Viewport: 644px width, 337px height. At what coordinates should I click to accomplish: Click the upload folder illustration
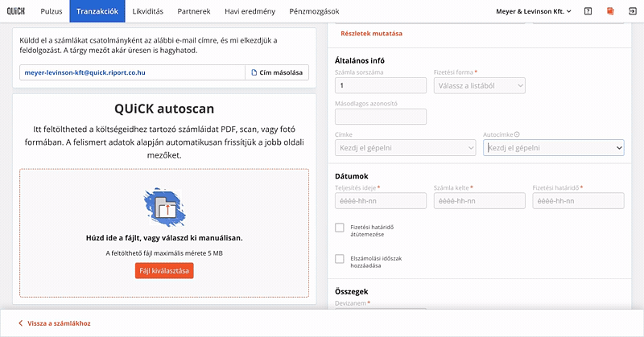[164, 208]
